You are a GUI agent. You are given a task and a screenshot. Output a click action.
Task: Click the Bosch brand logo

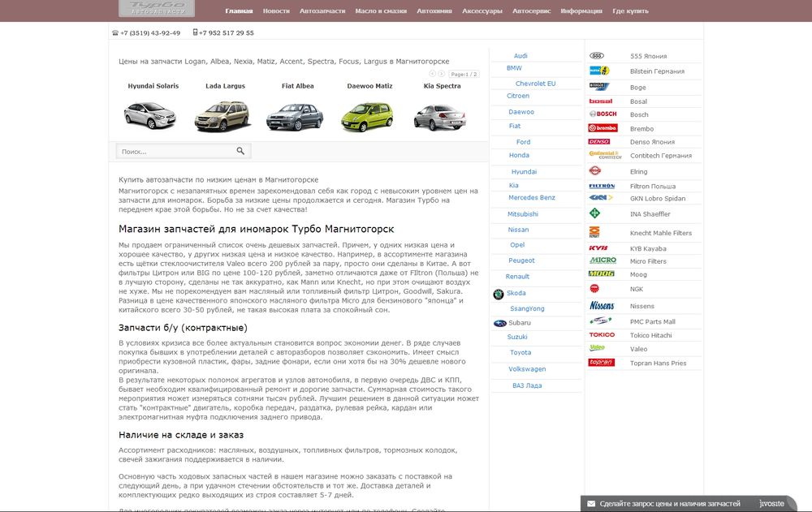click(603, 114)
